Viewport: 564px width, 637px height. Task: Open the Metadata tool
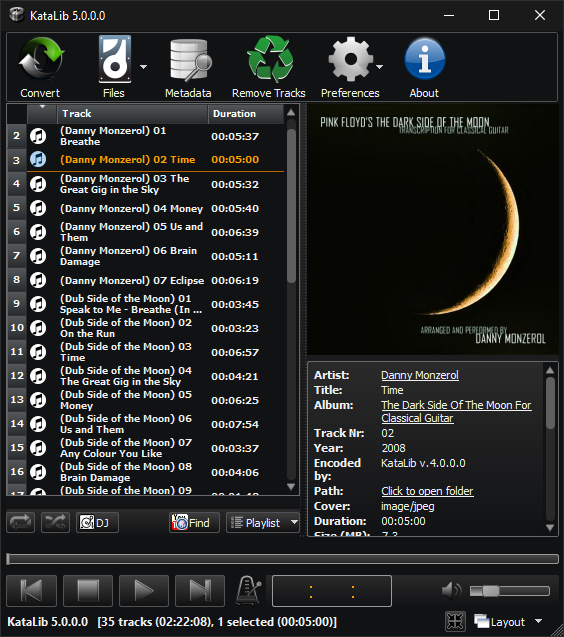tap(190, 60)
